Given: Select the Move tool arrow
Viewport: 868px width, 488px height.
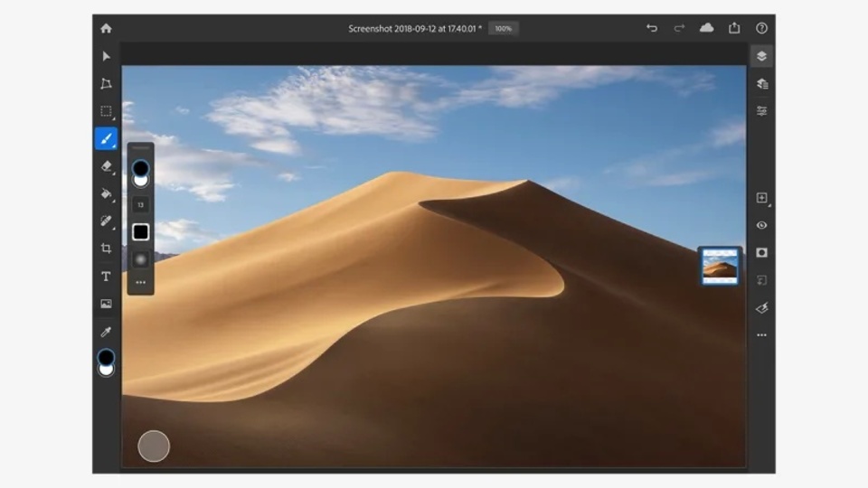Looking at the screenshot, I should click(x=107, y=56).
